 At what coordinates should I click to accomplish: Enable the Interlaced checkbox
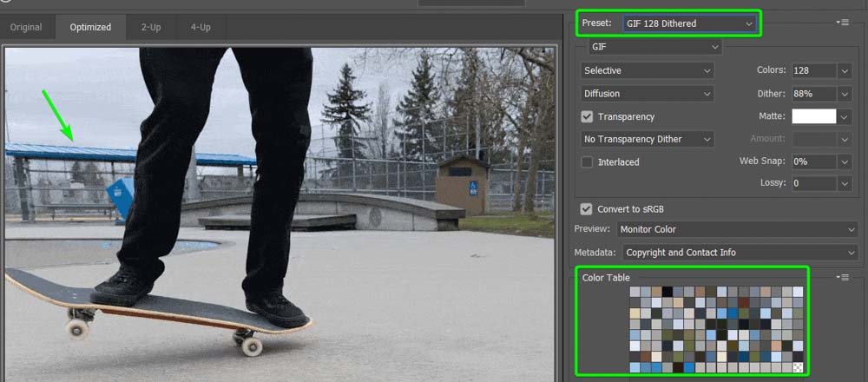(x=587, y=162)
